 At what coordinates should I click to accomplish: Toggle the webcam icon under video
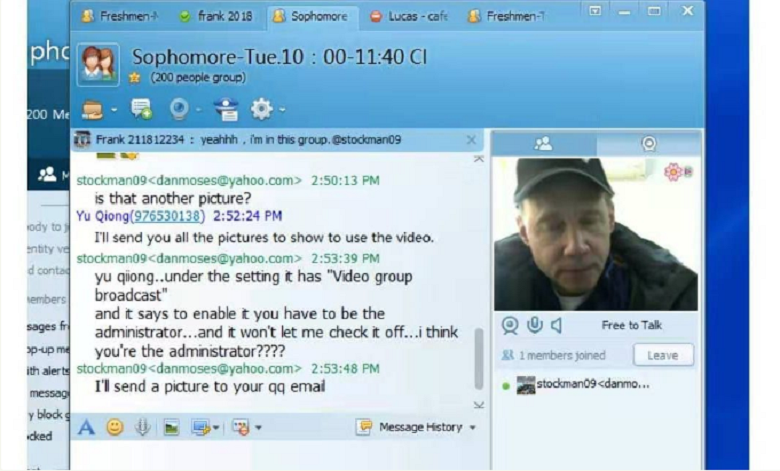[510, 325]
